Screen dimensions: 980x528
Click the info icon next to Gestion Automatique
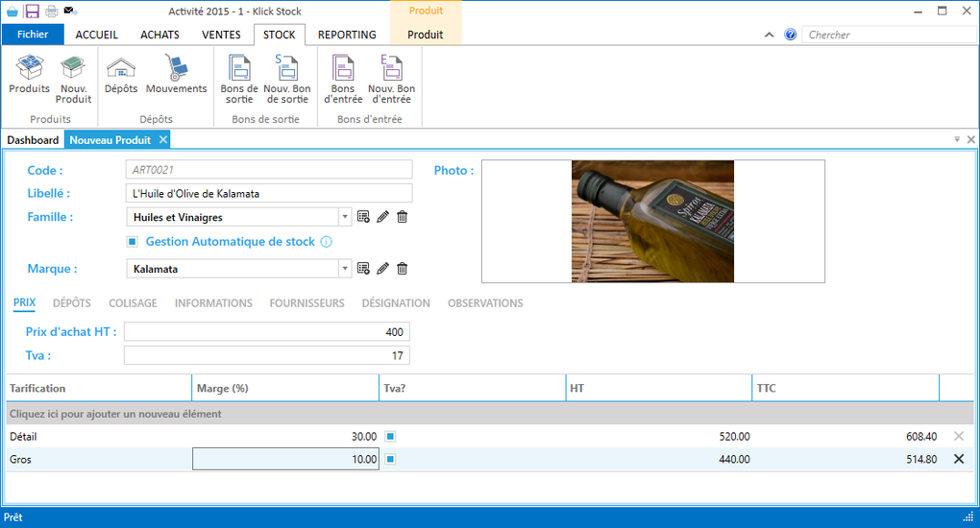(327, 242)
